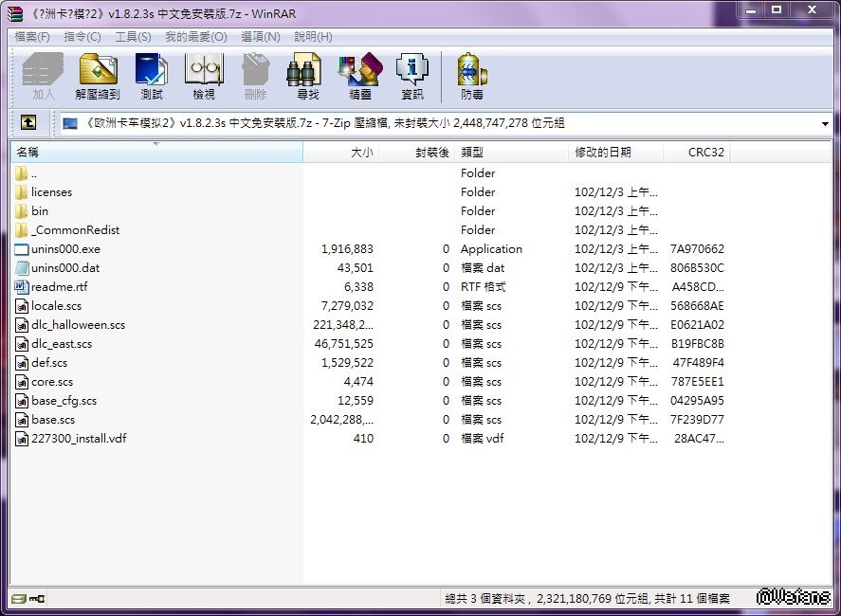Click the Test (測試) toolbar icon
This screenshot has height=616, width=841.
(x=151, y=76)
